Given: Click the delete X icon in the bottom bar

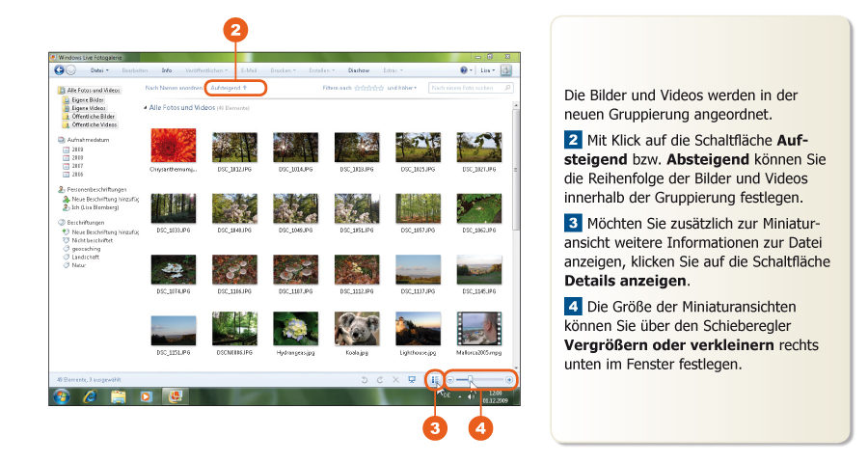Looking at the screenshot, I should [395, 380].
